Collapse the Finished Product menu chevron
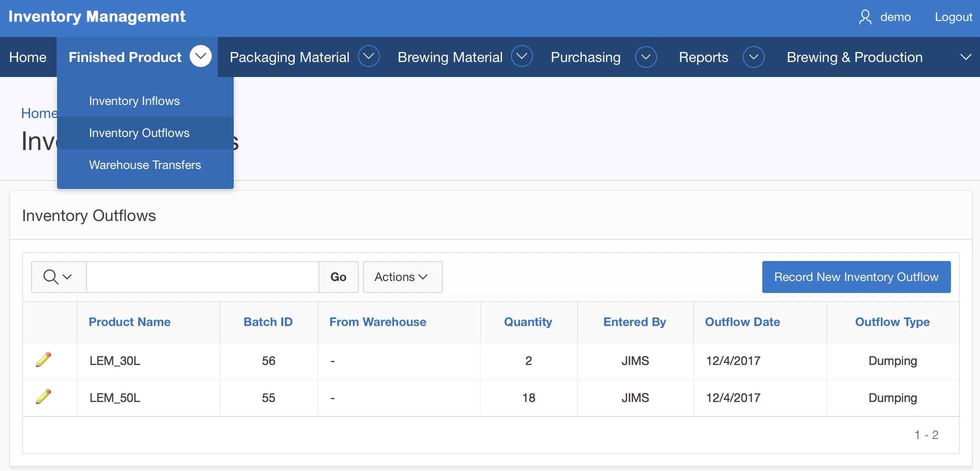 pos(201,56)
